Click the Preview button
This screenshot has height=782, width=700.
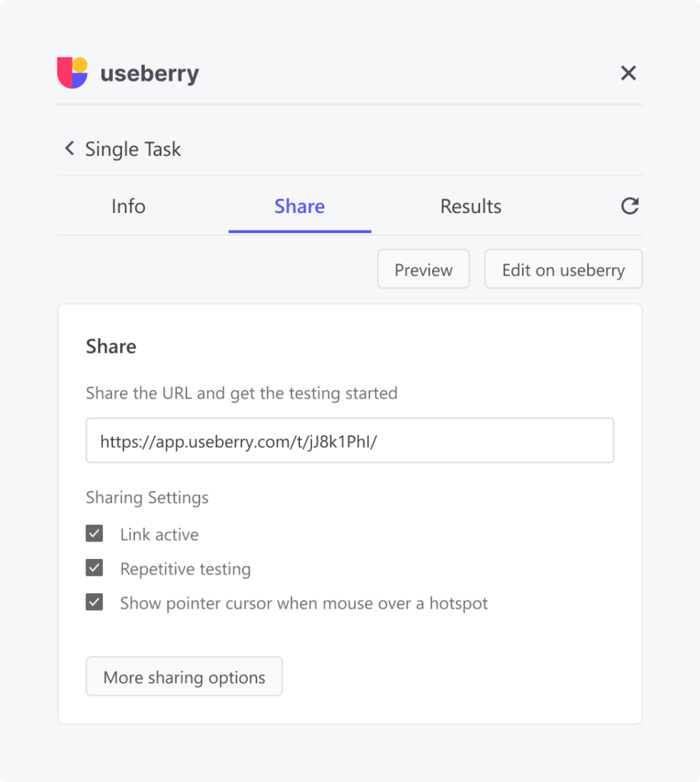pos(424,270)
